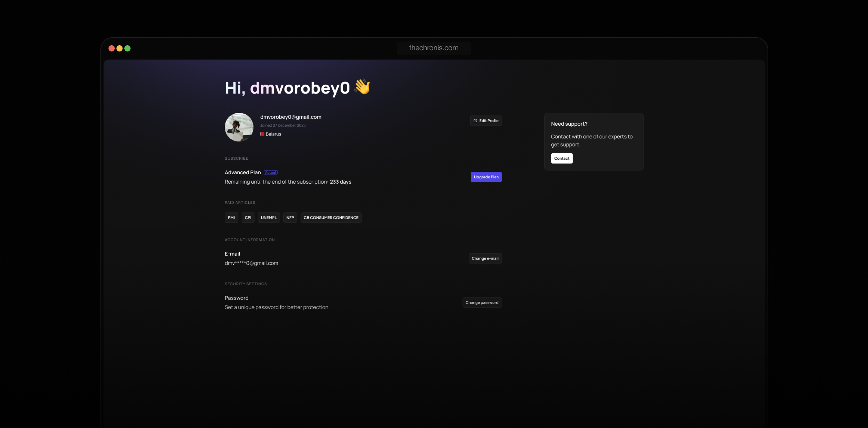Click the Belarus flag icon

(262, 134)
